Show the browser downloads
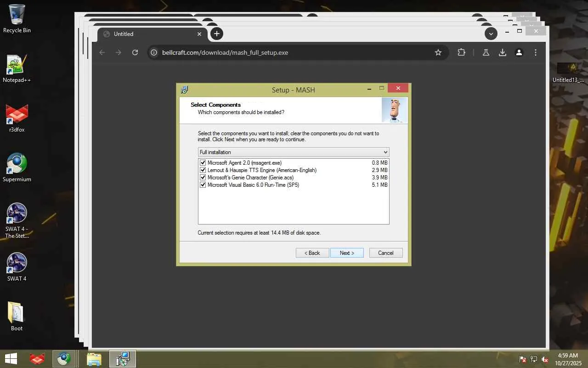The width and height of the screenshot is (588, 368). [x=503, y=52]
